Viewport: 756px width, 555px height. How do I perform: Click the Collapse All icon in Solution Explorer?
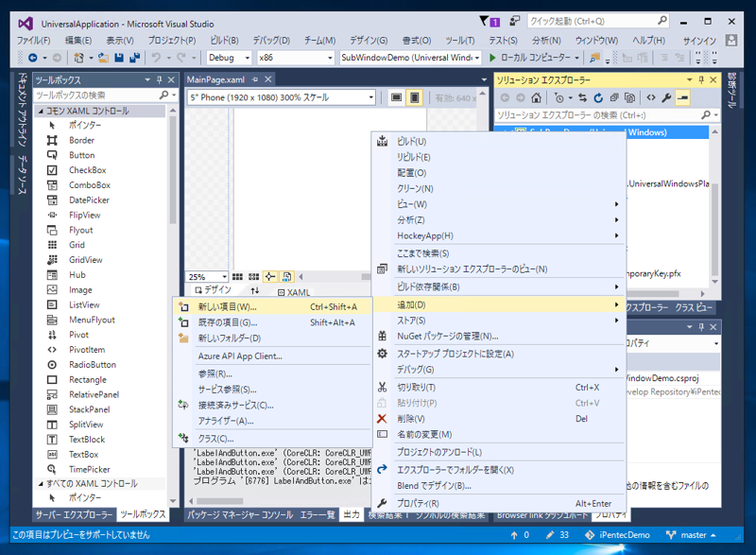click(x=613, y=98)
